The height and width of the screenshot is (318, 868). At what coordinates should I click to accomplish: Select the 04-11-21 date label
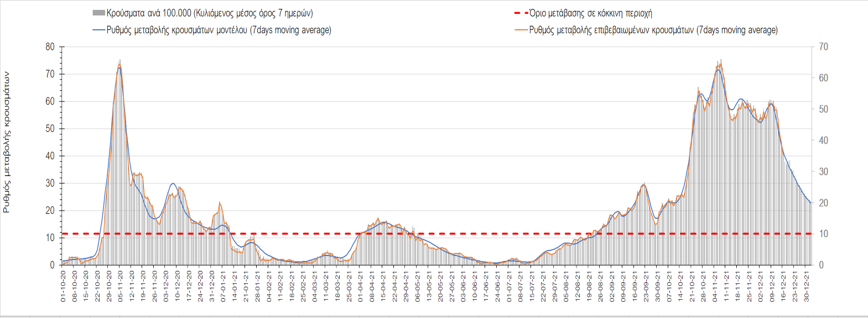pos(715,286)
